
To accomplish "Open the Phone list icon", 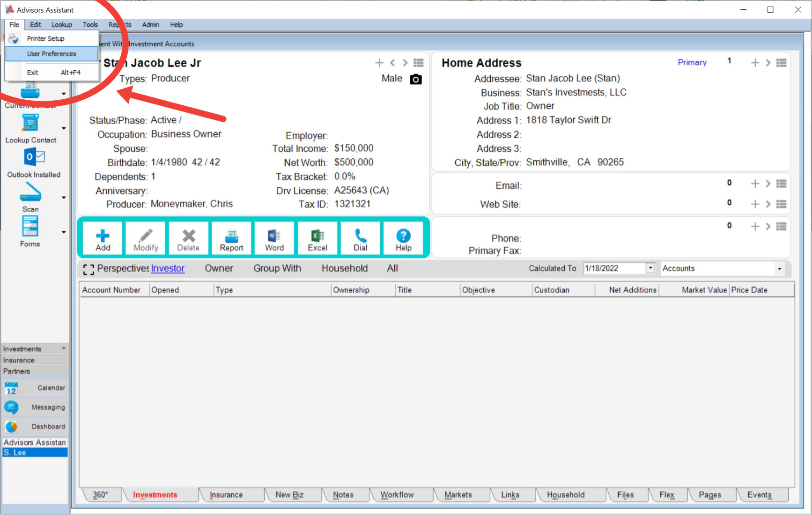I will 782,227.
